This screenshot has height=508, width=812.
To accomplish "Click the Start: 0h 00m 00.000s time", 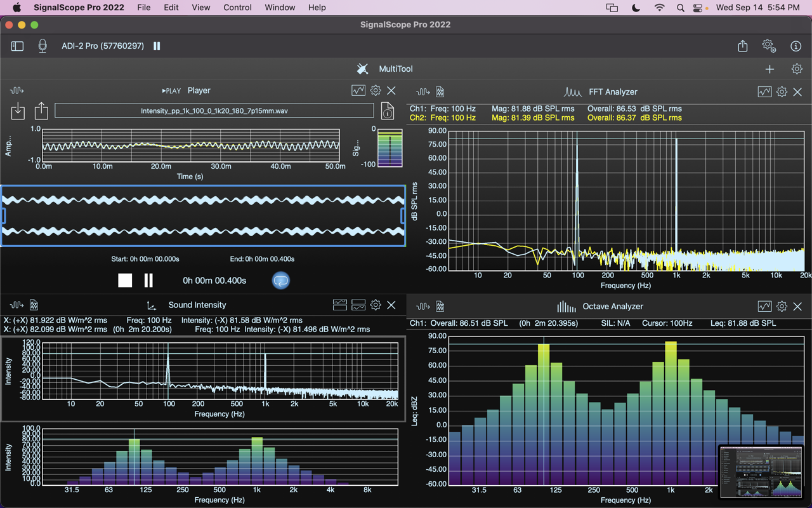I will coord(145,259).
